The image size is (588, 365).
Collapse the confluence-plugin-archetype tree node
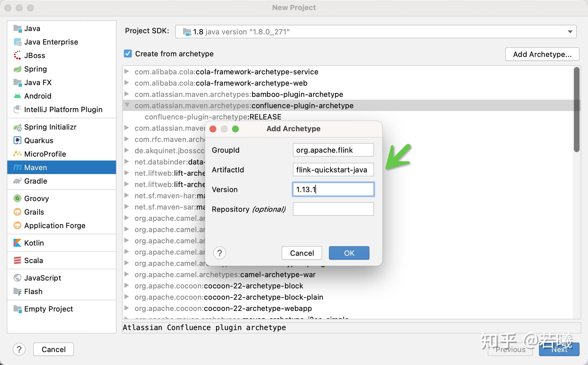tap(127, 105)
